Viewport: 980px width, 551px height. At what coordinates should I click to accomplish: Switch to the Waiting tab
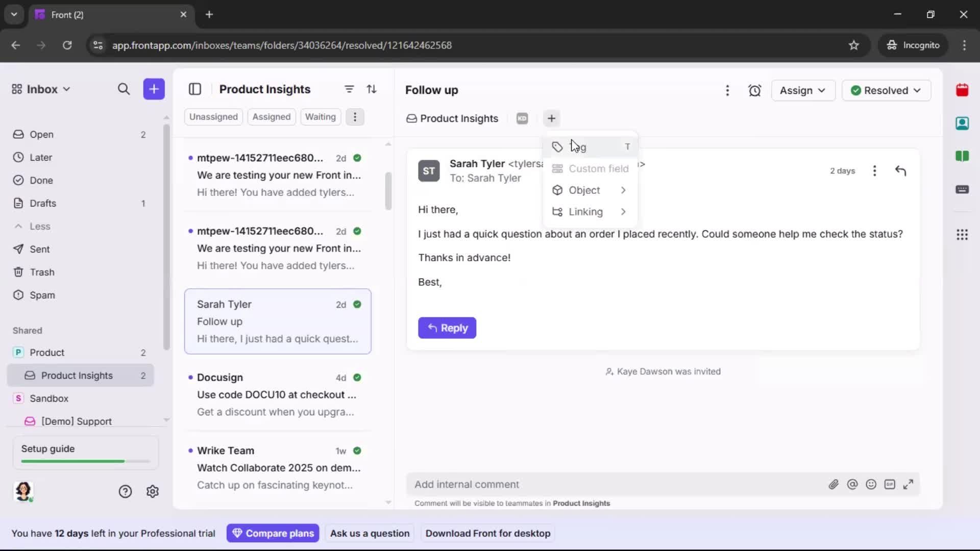click(x=320, y=116)
